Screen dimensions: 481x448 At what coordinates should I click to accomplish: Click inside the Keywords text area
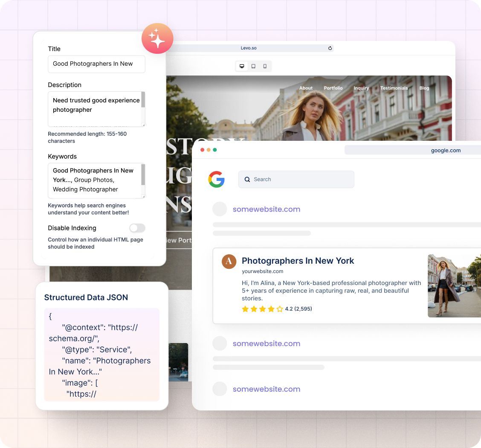[94, 180]
